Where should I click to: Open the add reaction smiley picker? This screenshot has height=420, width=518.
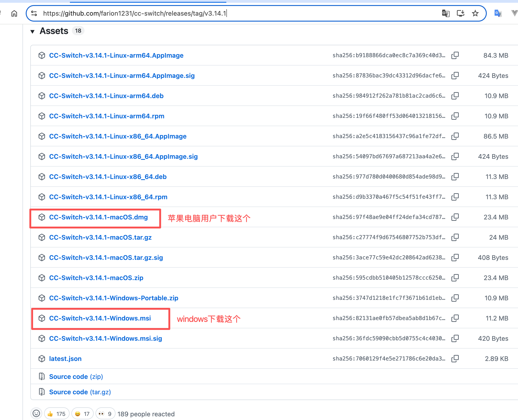point(36,414)
